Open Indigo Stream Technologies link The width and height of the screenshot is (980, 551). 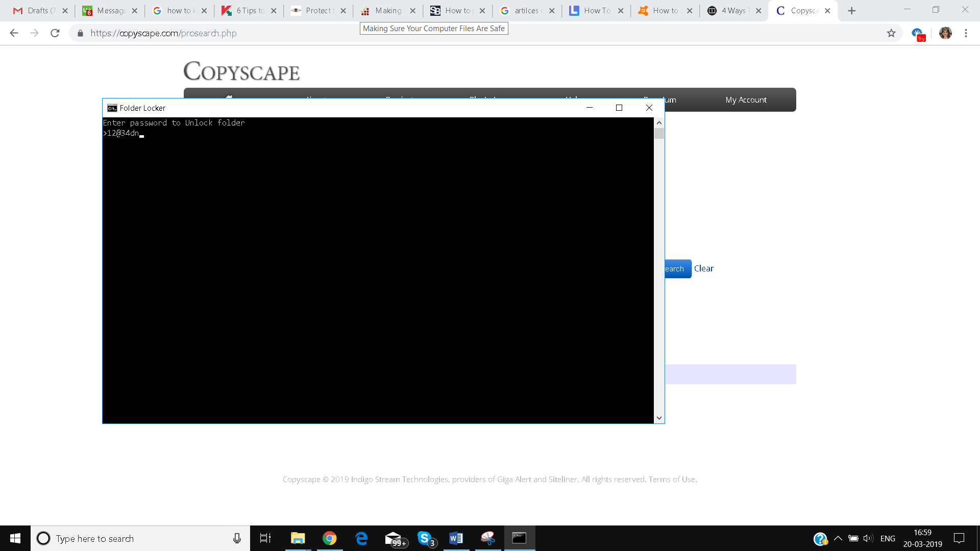pyautogui.click(x=399, y=480)
